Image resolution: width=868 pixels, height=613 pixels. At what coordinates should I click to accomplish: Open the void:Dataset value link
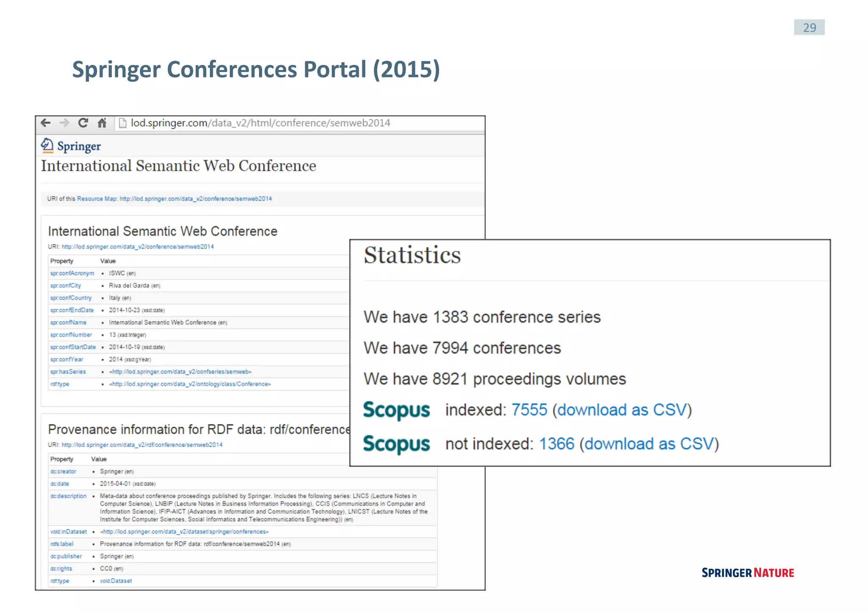click(x=116, y=581)
